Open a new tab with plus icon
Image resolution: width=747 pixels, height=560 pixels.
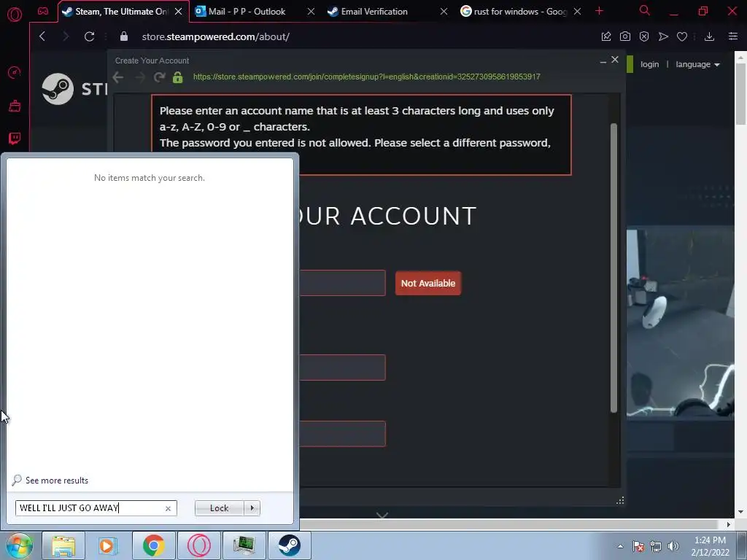point(600,11)
